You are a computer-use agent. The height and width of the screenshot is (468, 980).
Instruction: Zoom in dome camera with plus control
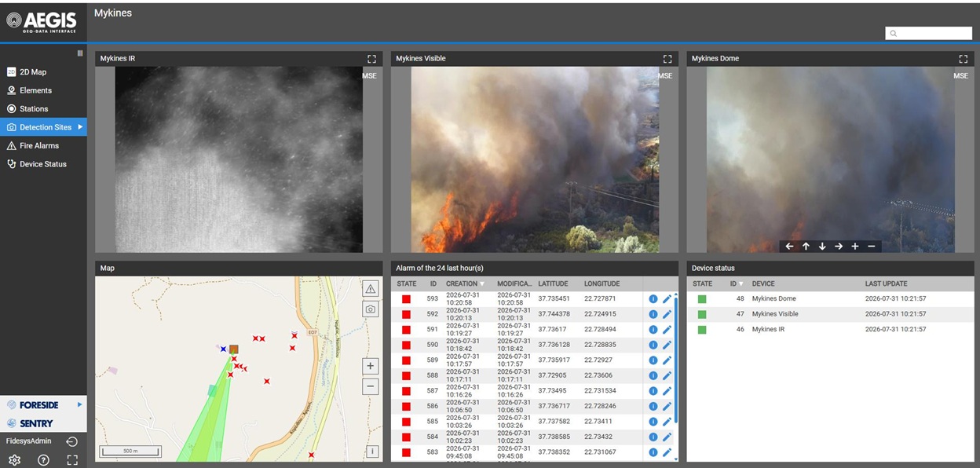click(x=855, y=247)
